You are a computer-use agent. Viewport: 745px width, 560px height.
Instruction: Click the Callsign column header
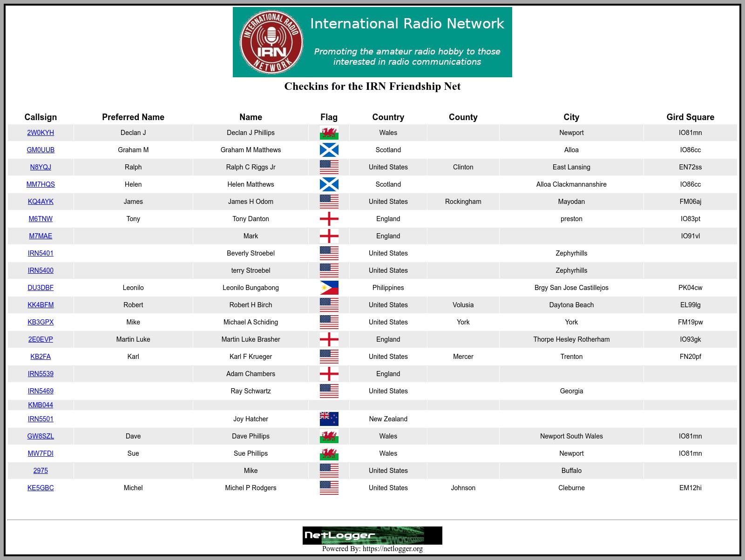point(41,117)
